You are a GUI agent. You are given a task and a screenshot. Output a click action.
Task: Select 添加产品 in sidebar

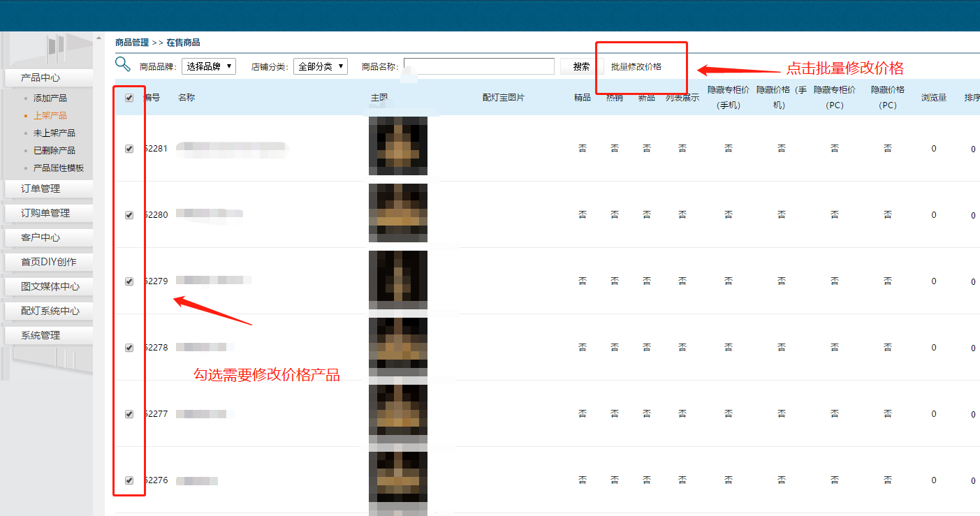(50, 98)
